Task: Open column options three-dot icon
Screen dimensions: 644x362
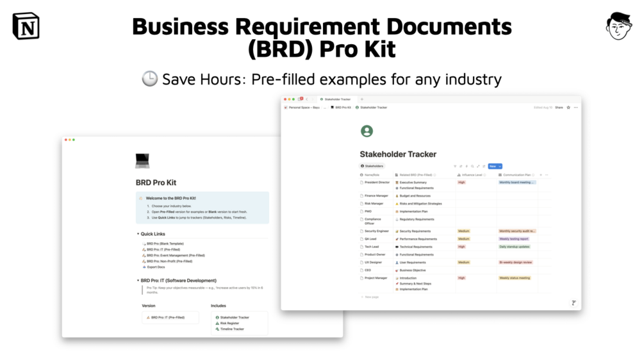Action: click(x=547, y=175)
